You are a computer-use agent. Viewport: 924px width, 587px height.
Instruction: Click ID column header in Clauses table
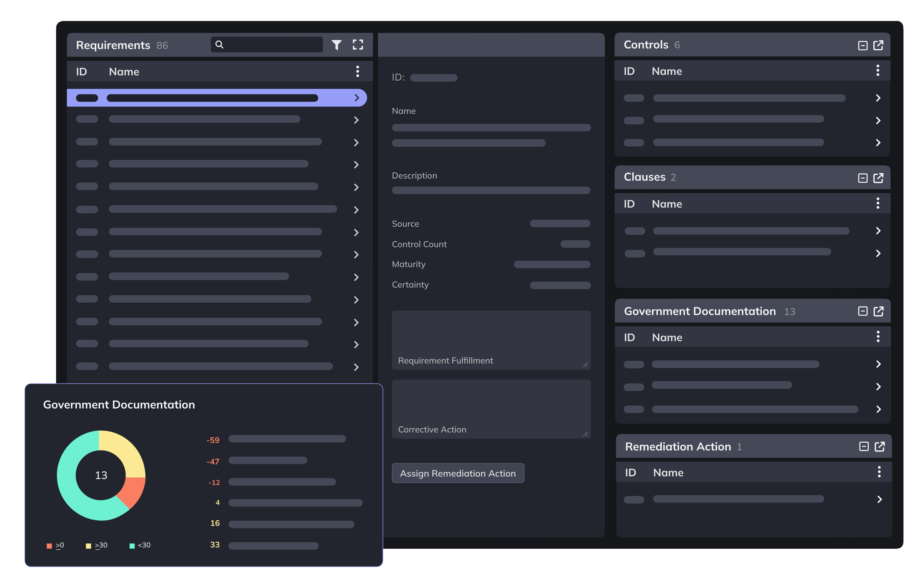629,204
